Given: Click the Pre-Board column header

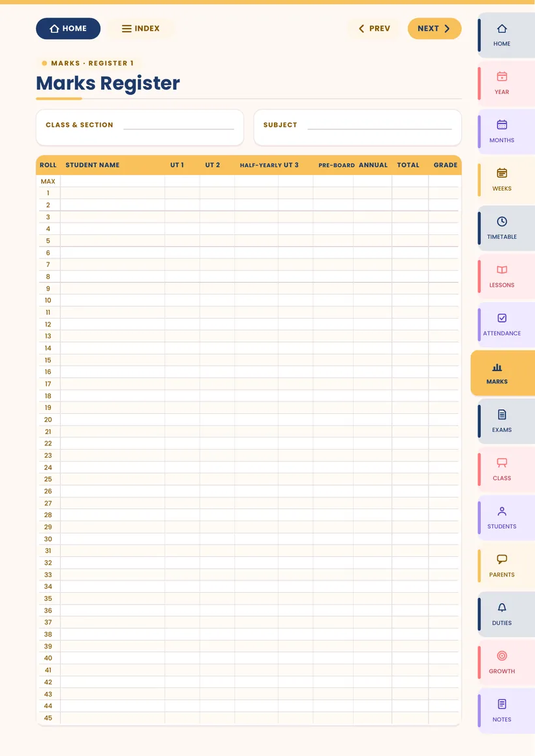Looking at the screenshot, I should coord(337,165).
